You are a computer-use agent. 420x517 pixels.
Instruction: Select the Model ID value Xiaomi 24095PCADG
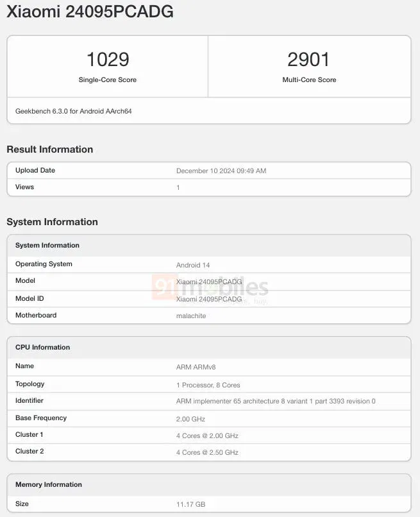click(209, 299)
